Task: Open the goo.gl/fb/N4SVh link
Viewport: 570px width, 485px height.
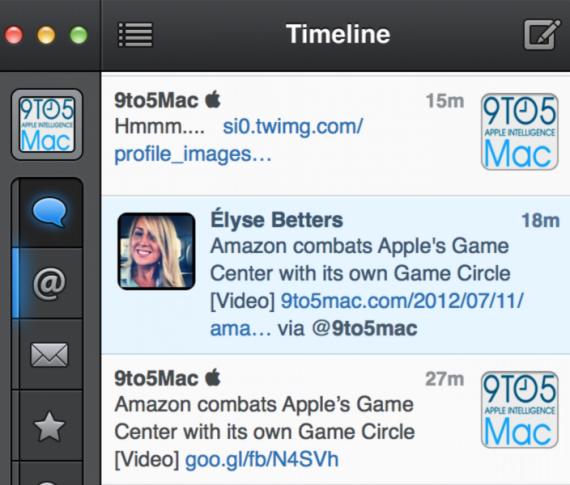Action: pyautogui.click(x=262, y=459)
